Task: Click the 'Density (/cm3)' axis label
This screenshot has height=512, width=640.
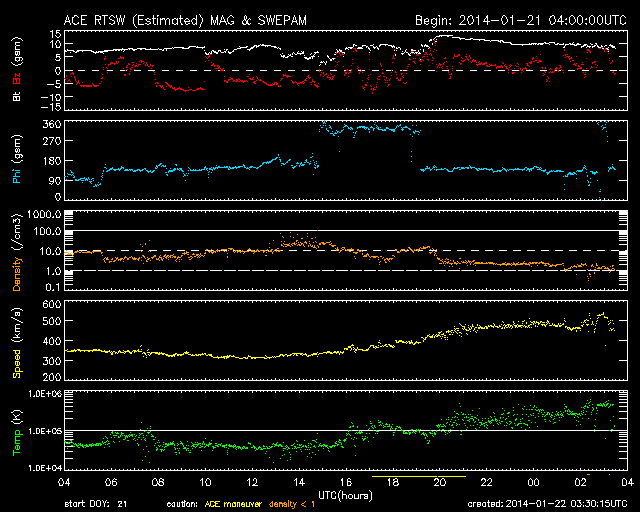Action: click(x=17, y=252)
